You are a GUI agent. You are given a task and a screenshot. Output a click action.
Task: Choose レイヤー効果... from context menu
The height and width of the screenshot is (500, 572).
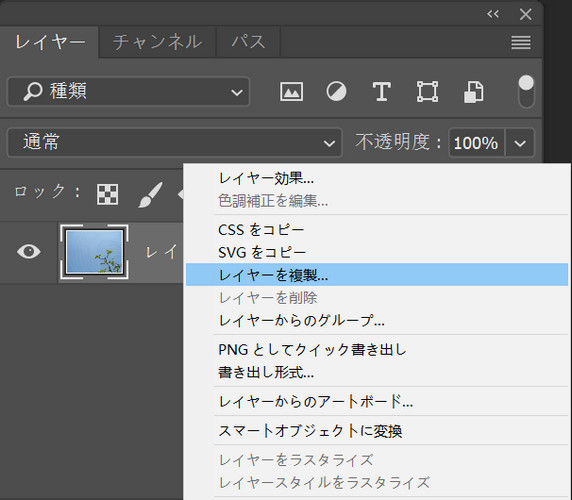(377, 179)
